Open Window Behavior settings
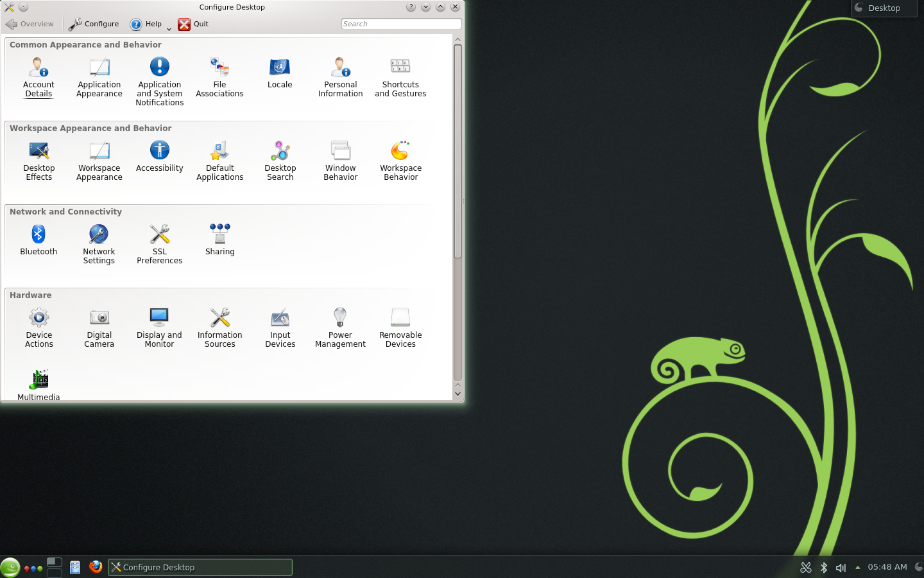The height and width of the screenshot is (578, 924). (340, 161)
